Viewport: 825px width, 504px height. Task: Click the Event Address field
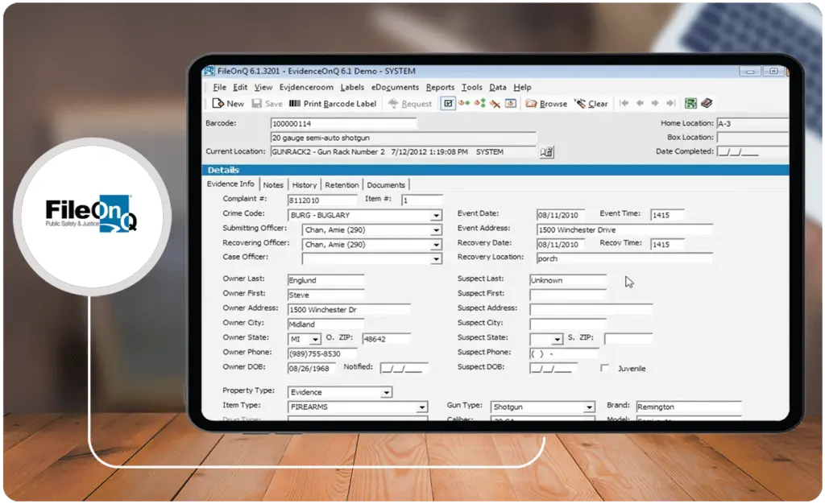(624, 229)
